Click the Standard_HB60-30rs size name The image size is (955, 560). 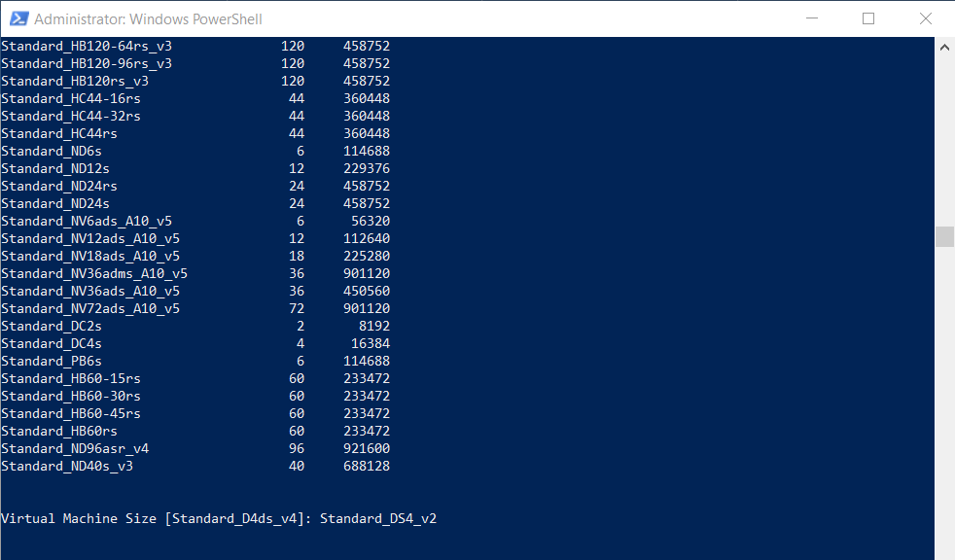(71, 397)
